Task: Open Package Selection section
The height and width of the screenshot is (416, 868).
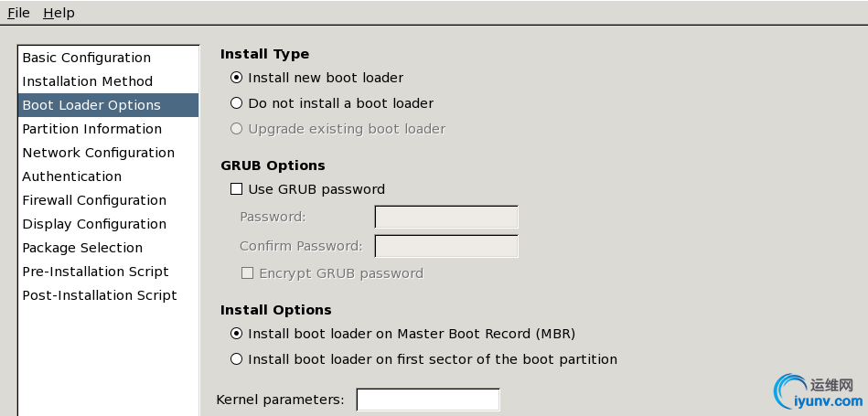Action: [82, 248]
